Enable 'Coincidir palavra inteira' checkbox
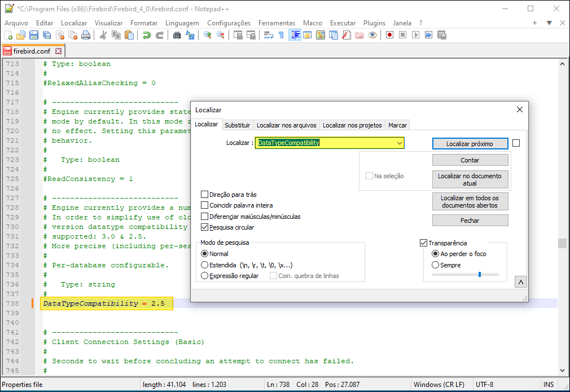 [205, 205]
